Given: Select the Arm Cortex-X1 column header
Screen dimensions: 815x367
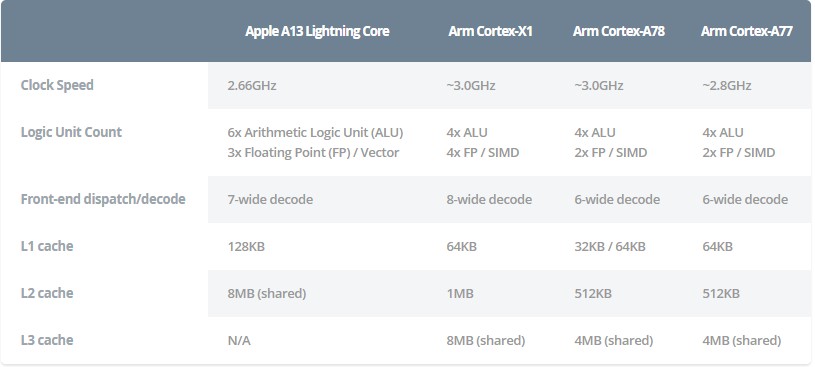Looking at the screenshot, I should pos(490,31).
